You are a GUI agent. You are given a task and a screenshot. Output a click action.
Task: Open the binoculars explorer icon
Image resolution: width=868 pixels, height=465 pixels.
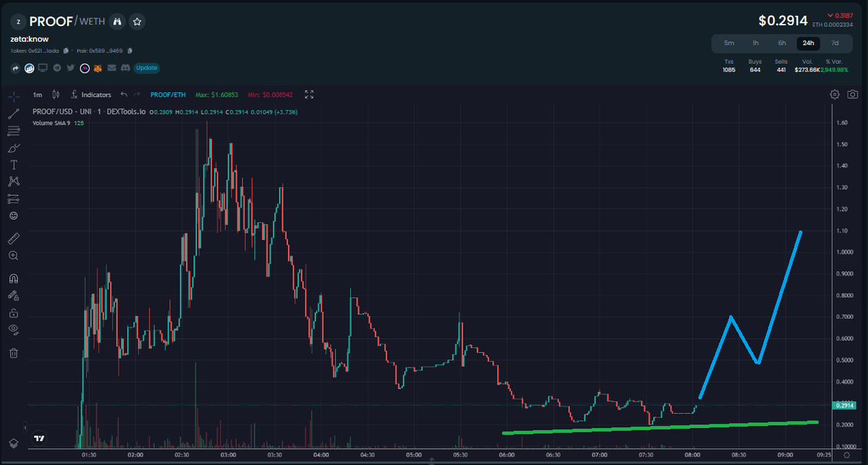click(x=117, y=22)
